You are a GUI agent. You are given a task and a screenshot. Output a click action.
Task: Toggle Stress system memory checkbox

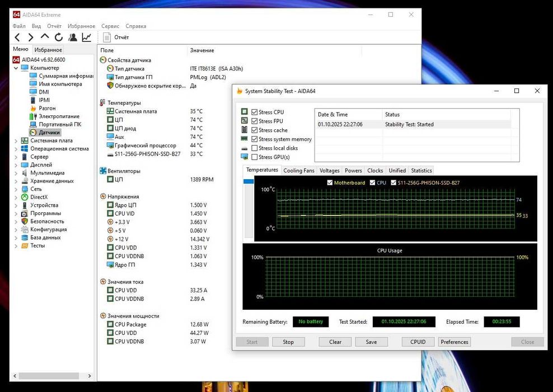click(x=254, y=139)
